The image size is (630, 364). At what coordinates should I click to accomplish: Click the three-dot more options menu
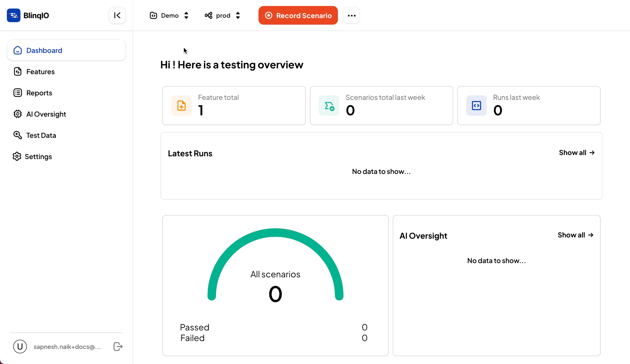tap(352, 16)
